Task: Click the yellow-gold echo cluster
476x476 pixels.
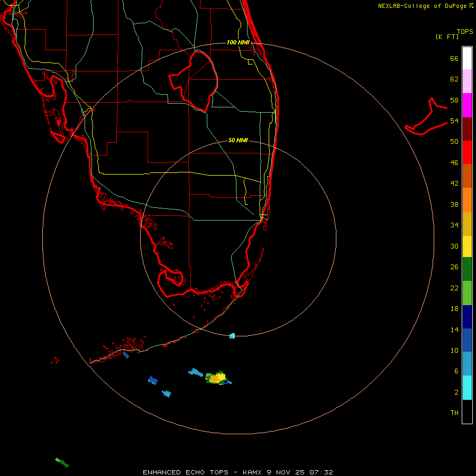Action: [217, 378]
